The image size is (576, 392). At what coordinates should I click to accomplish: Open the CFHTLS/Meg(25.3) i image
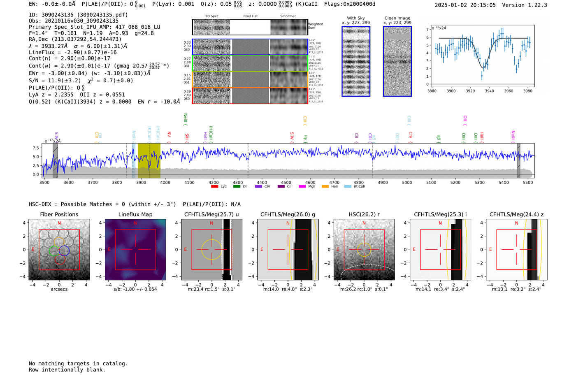[440, 250]
